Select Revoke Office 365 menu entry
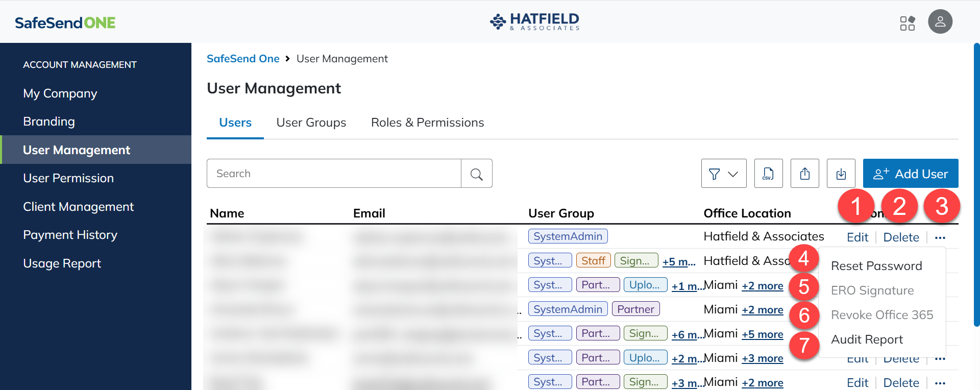Viewport: 980px width, 390px height. coord(882,315)
